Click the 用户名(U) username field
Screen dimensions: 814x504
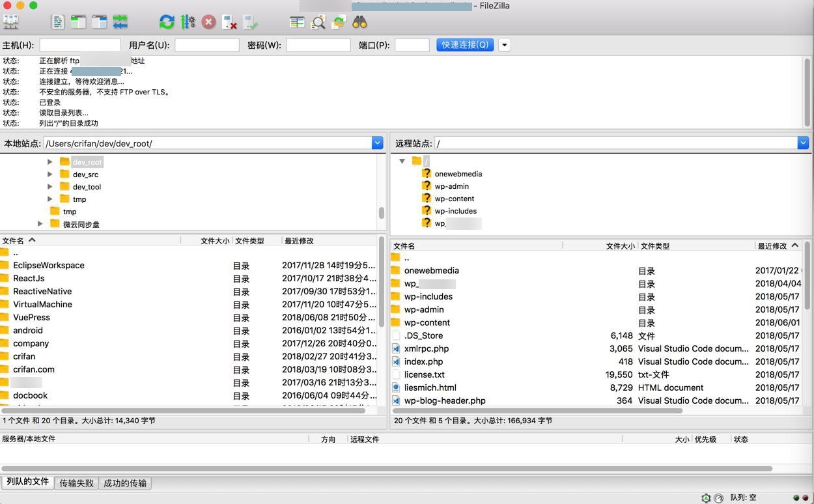coord(207,45)
